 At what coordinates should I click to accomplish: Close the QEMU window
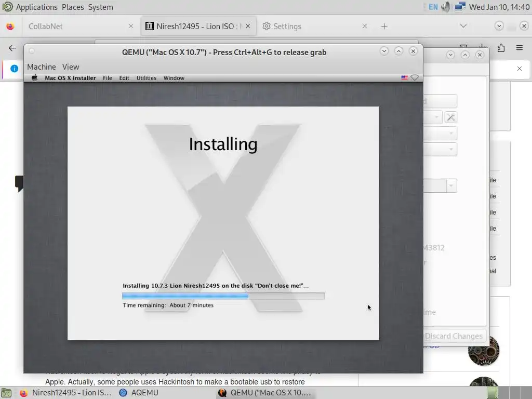pos(413,51)
